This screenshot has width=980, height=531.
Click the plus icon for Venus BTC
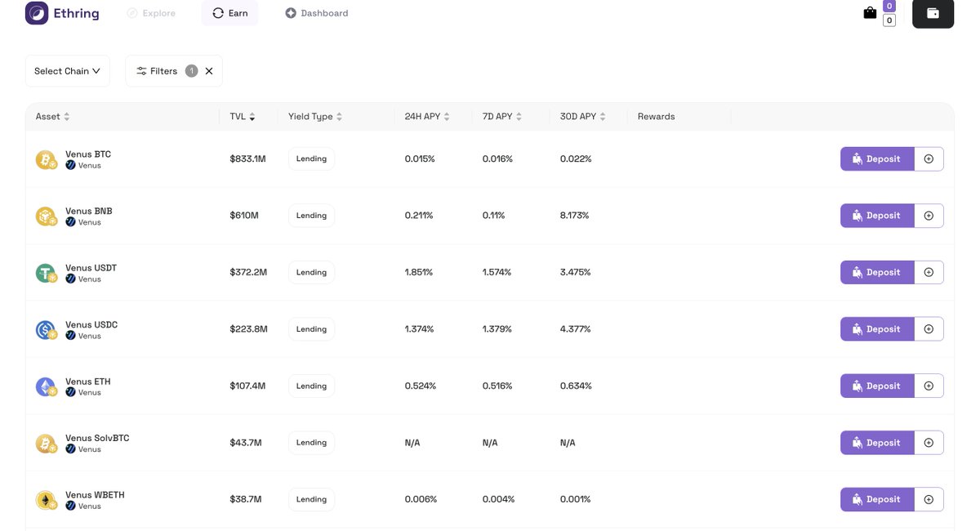click(x=929, y=159)
